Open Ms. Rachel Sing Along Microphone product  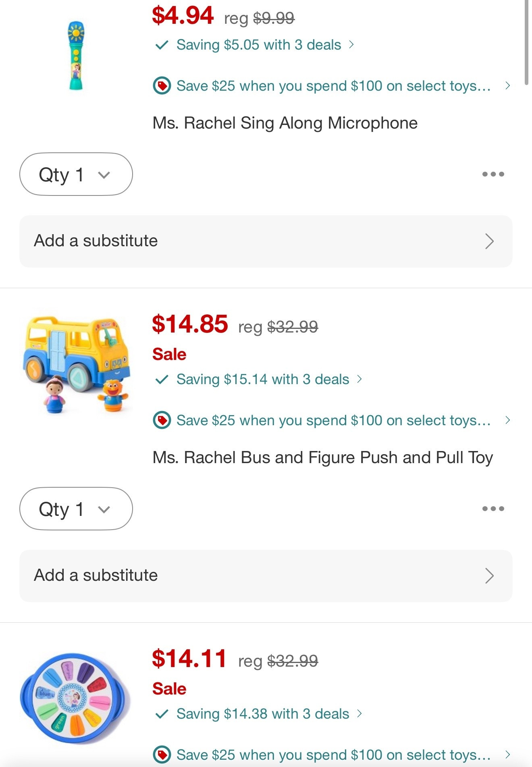tap(285, 123)
